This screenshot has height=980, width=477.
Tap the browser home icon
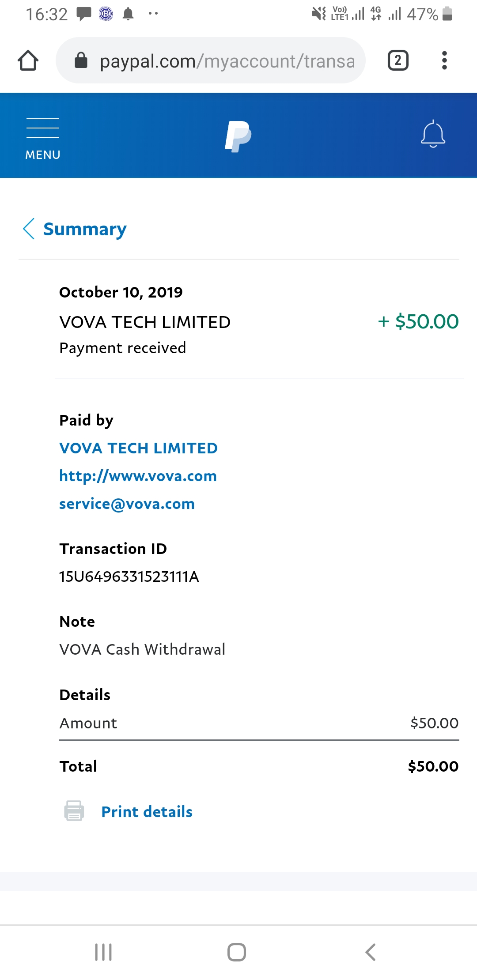pos(28,60)
